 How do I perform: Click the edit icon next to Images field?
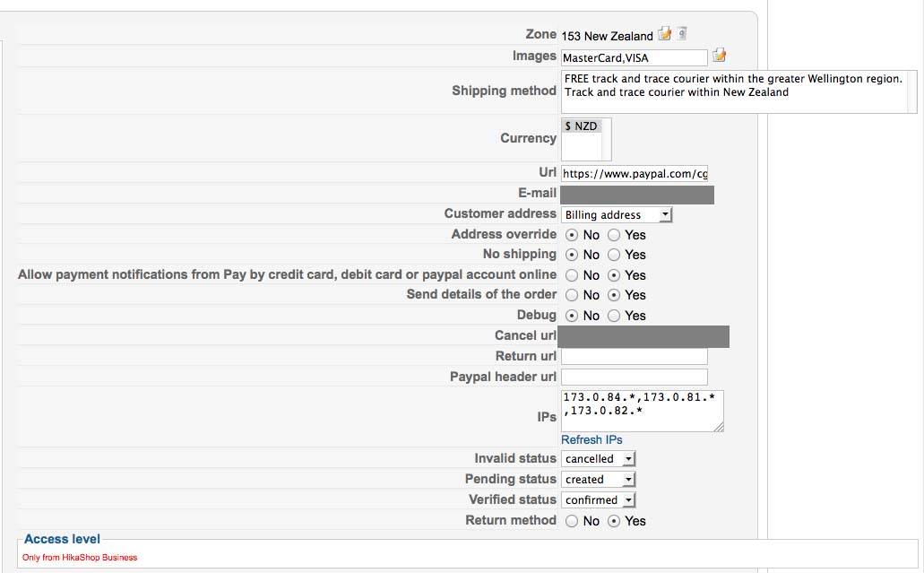(x=719, y=56)
